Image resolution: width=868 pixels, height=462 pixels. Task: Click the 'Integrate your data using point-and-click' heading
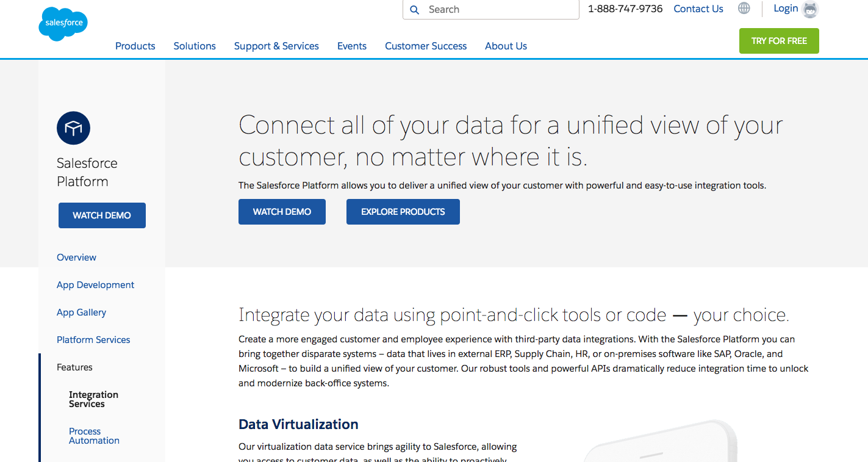[514, 315]
